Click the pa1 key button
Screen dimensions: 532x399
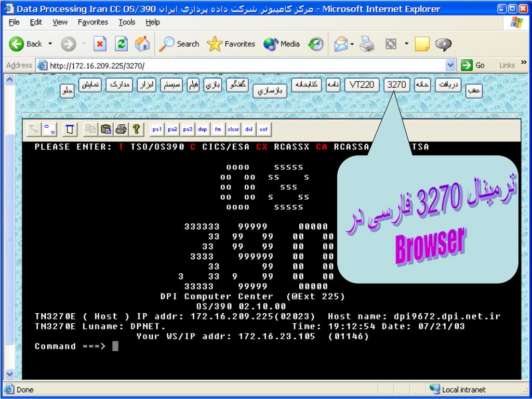[157, 129]
